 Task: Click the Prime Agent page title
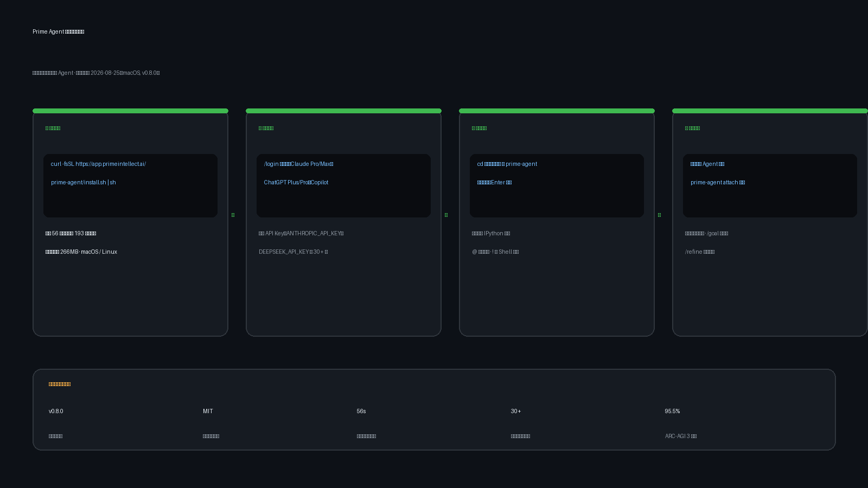tap(58, 31)
